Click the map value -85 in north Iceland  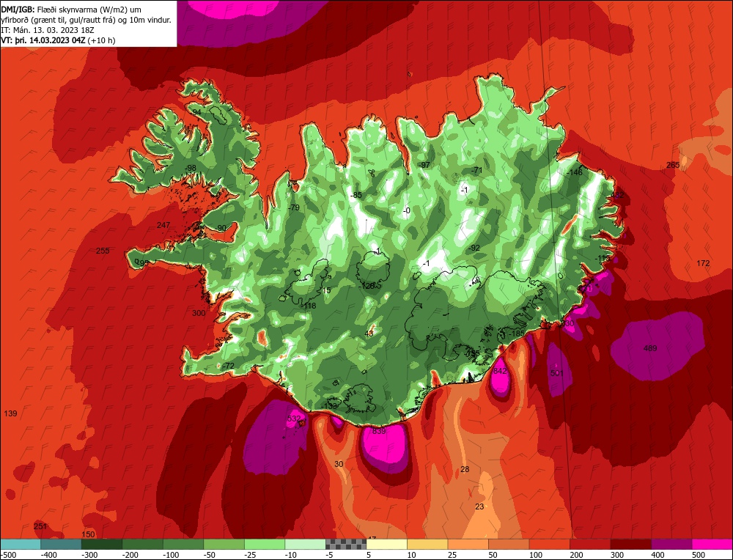coord(356,195)
